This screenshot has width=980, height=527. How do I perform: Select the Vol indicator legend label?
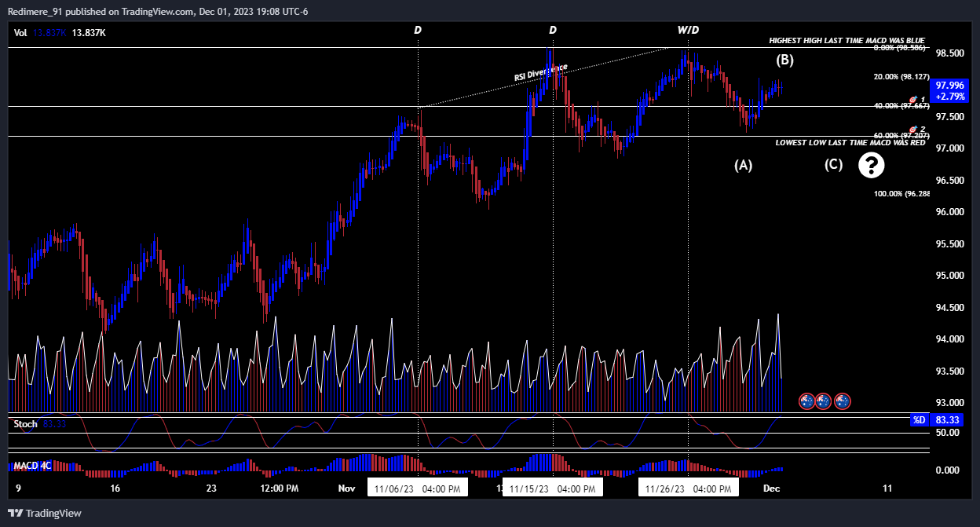pyautogui.click(x=20, y=32)
